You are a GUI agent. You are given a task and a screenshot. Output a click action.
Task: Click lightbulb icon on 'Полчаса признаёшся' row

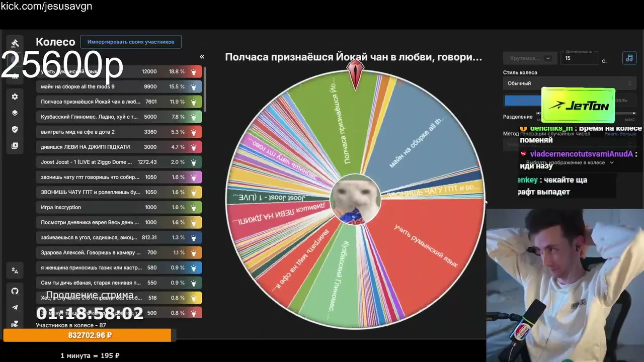194,102
